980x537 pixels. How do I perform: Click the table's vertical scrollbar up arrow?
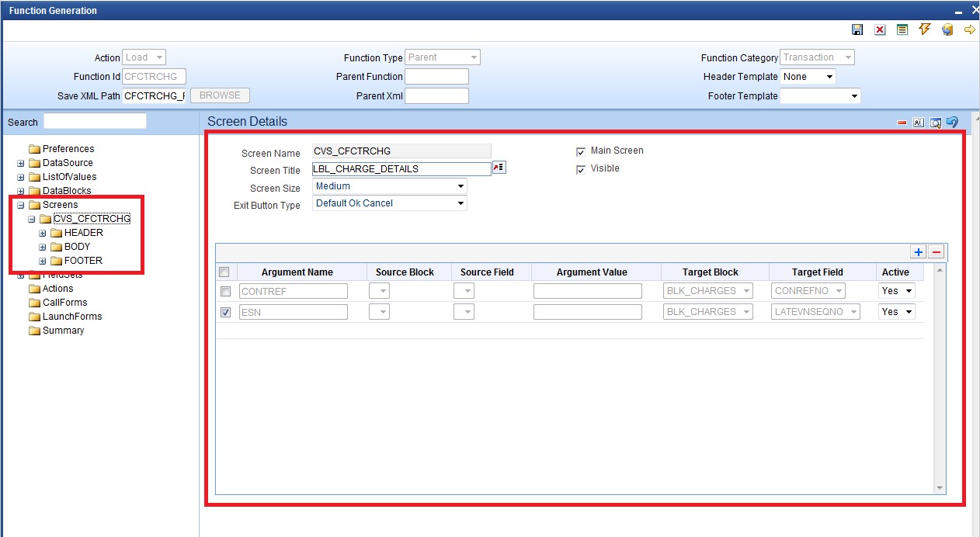[x=940, y=270]
